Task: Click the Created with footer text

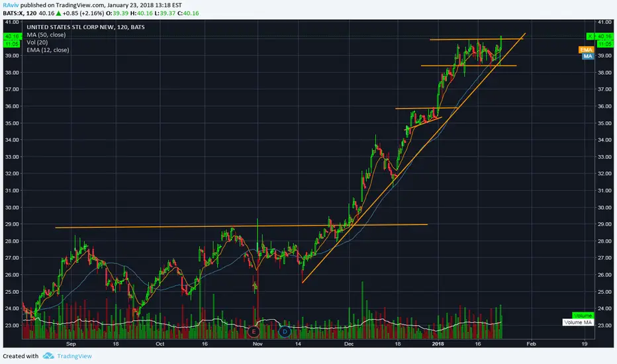Action: tap(21, 356)
